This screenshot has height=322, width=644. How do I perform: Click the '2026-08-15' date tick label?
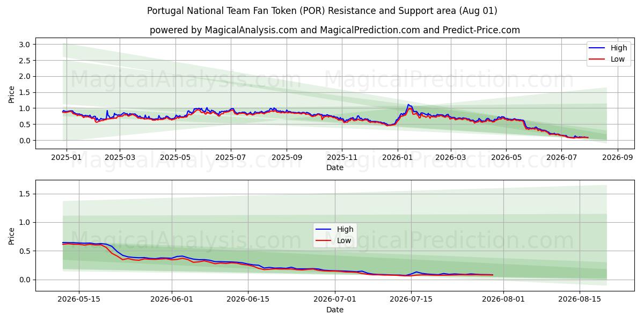pyautogui.click(x=580, y=300)
